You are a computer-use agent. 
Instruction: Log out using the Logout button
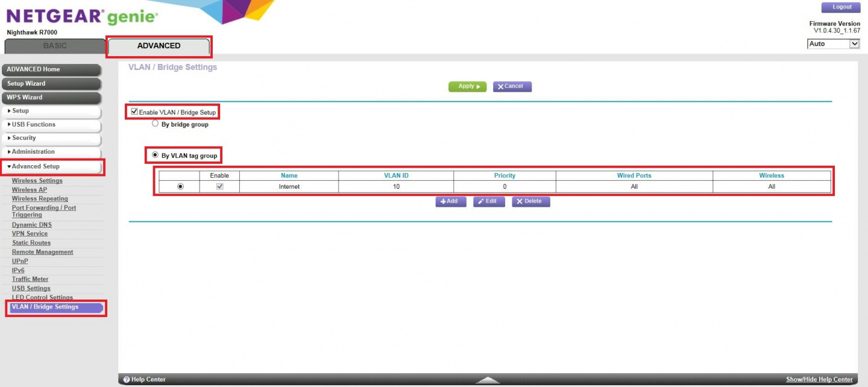pyautogui.click(x=841, y=7)
